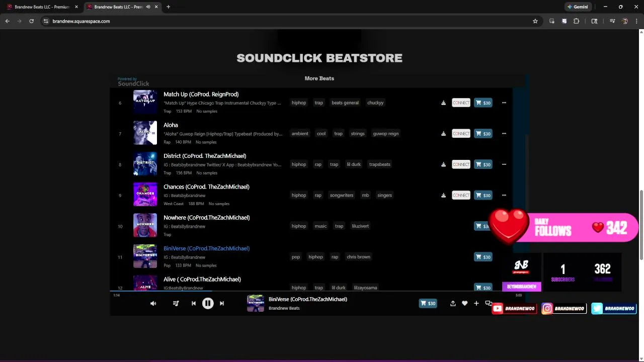
Task: Reload the current page
Action: point(31,21)
